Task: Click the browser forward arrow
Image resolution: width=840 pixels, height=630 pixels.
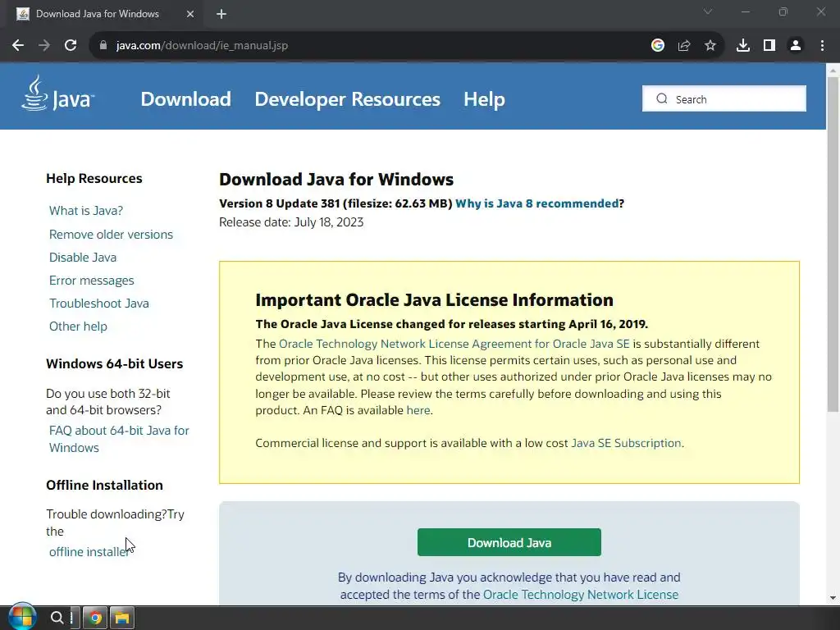Action: [44, 46]
